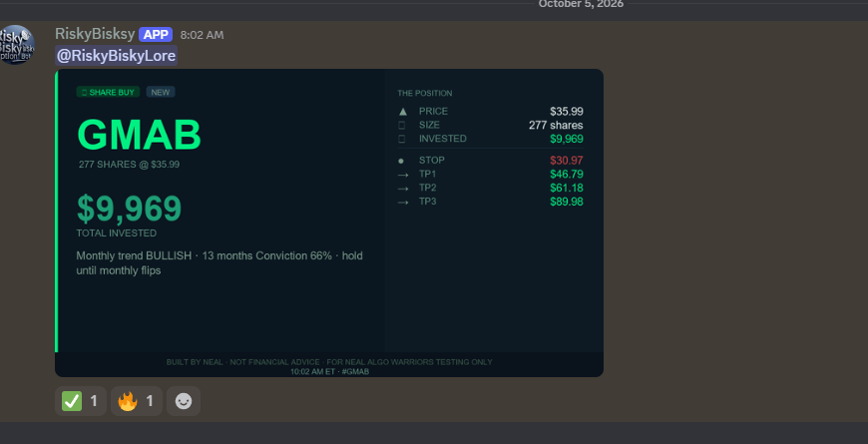Image resolution: width=868 pixels, height=444 pixels.
Task: Click the October 5, 2026 date divider label
Action: [581, 4]
